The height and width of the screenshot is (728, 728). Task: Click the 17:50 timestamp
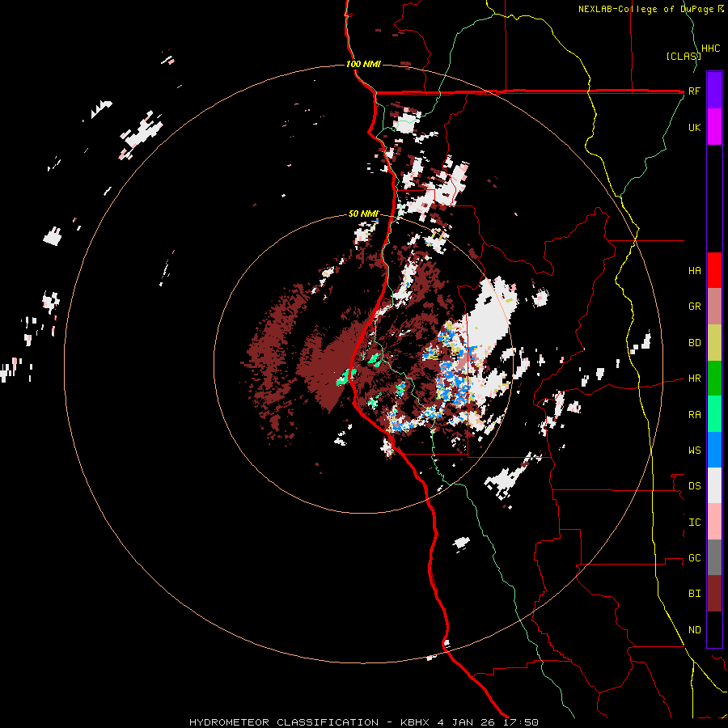coord(520,722)
